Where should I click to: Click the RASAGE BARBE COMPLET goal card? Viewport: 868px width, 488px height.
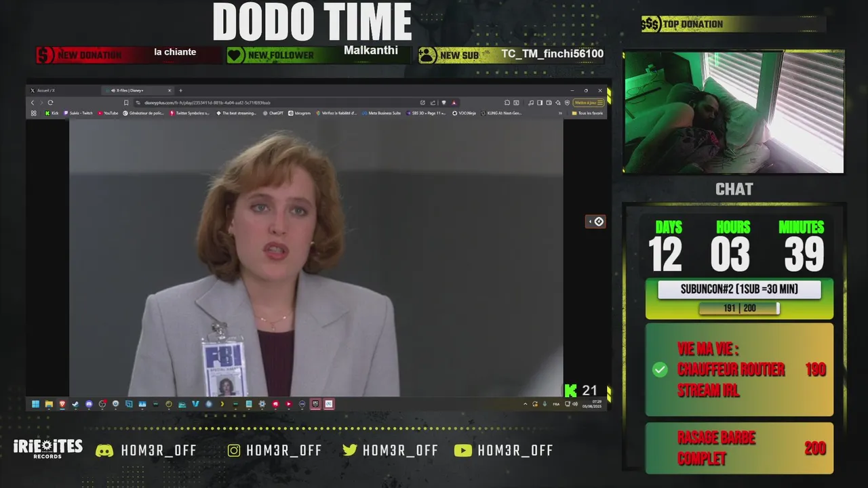tap(739, 448)
